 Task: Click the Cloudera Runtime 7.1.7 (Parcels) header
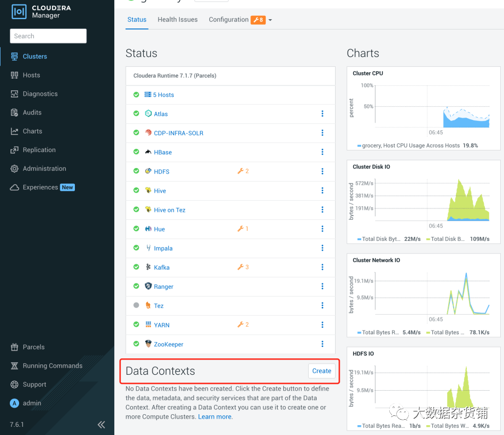[x=175, y=76]
